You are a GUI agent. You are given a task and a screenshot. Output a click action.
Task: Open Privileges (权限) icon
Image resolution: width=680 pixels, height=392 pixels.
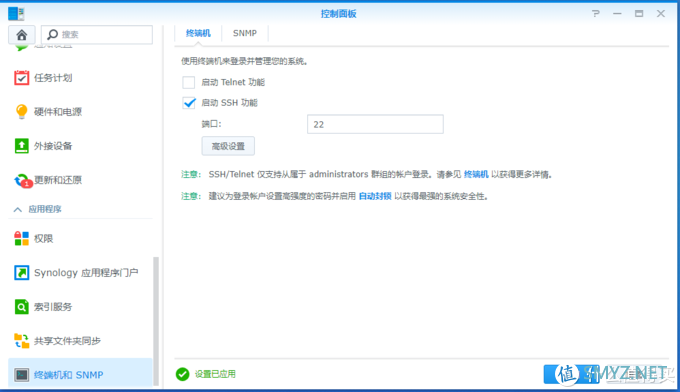point(21,238)
